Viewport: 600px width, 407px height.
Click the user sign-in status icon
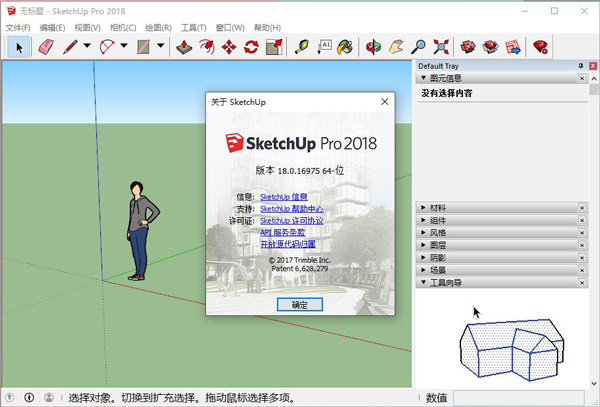49,398
